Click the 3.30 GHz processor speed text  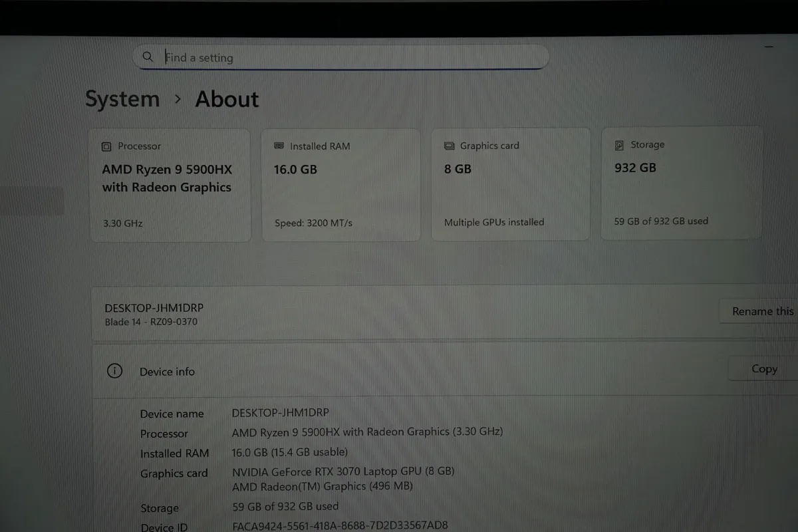coord(123,223)
